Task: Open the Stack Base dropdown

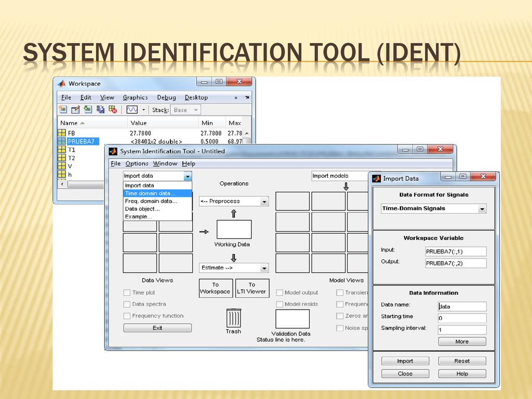Action: [x=185, y=110]
